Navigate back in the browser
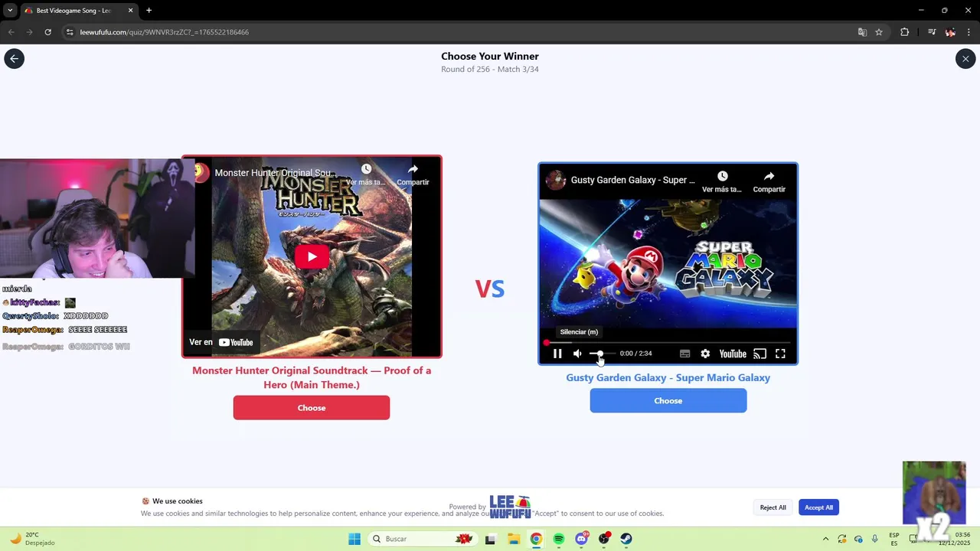 tap(11, 32)
